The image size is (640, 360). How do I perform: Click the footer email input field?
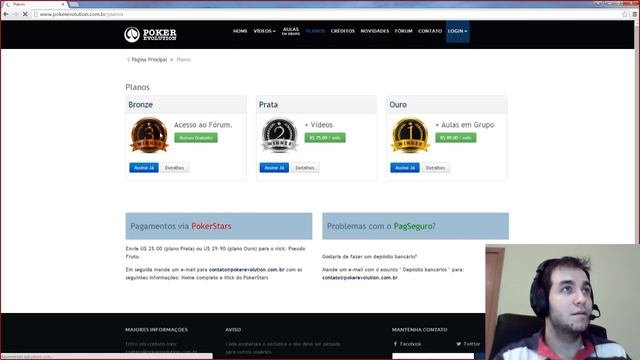(x=433, y=356)
